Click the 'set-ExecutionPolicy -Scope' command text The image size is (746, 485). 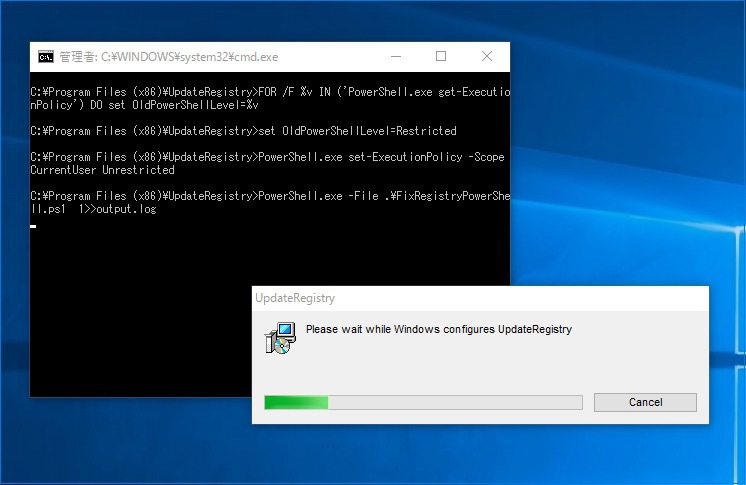click(426, 157)
